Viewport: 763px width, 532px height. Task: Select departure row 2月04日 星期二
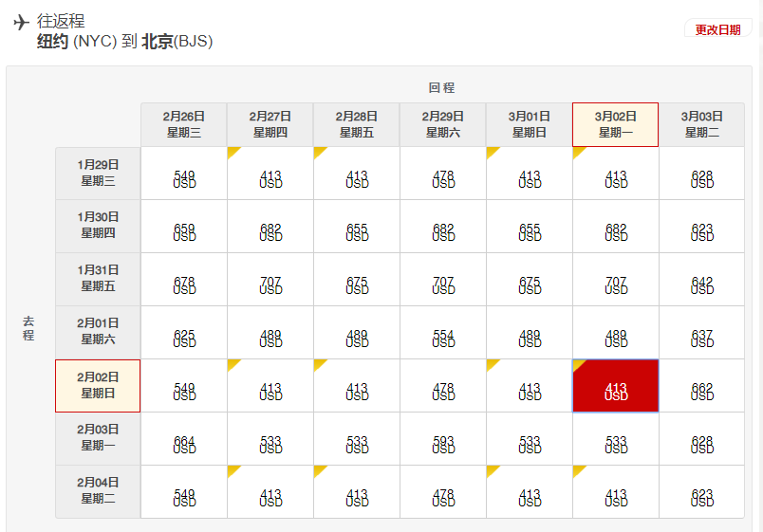98,491
